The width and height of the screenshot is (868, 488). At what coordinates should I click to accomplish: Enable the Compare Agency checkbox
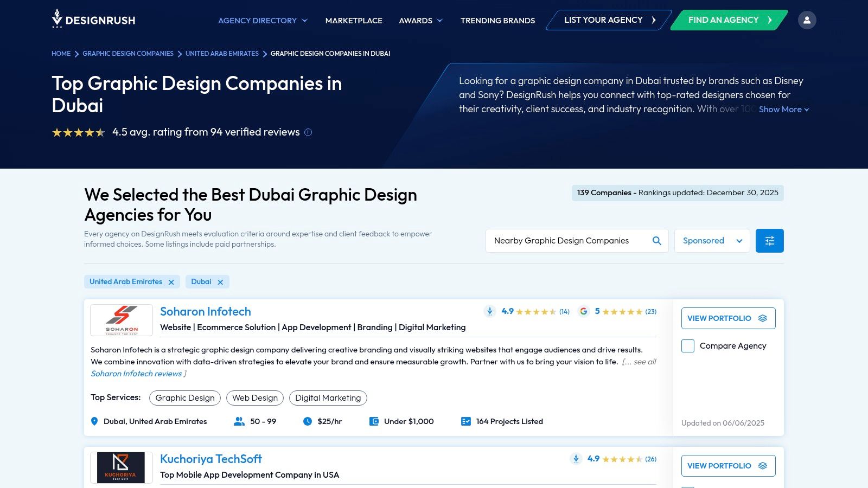tap(687, 345)
